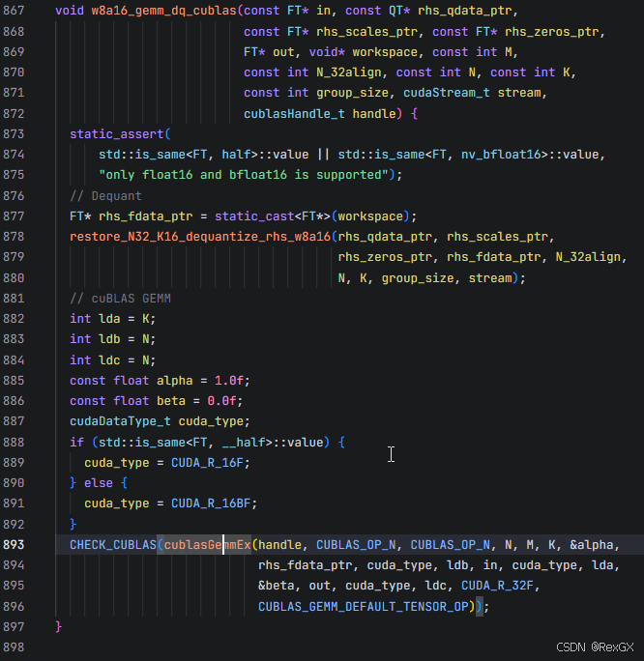Image resolution: width=644 pixels, height=661 pixels.
Task: Click cudaDataType_t on line 887
Action: [x=120, y=421]
